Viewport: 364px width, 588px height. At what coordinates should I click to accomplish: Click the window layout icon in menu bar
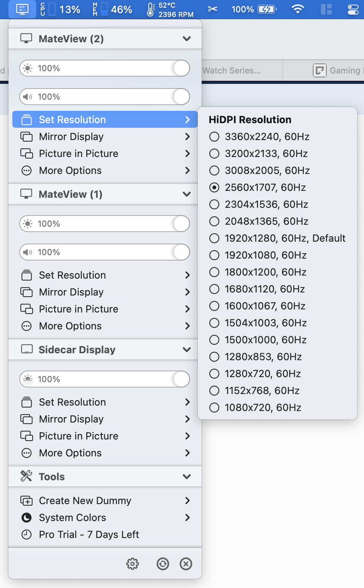[326, 9]
